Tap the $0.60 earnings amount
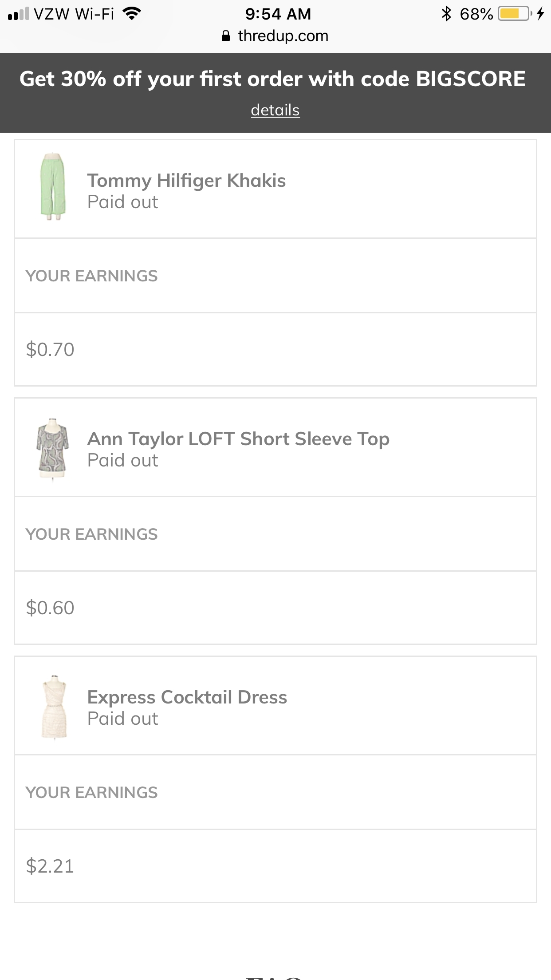This screenshot has width=551, height=980. 50,608
